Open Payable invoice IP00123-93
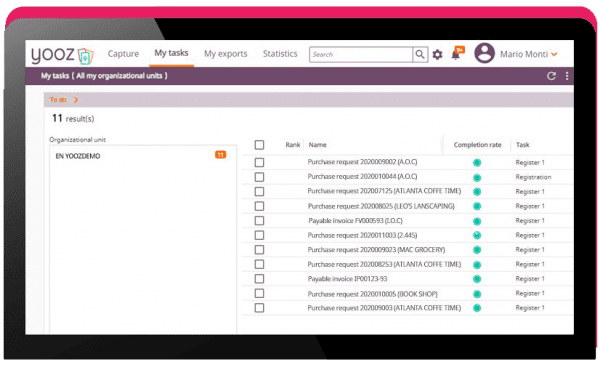This screenshot has height=367, width=600. tap(347, 279)
